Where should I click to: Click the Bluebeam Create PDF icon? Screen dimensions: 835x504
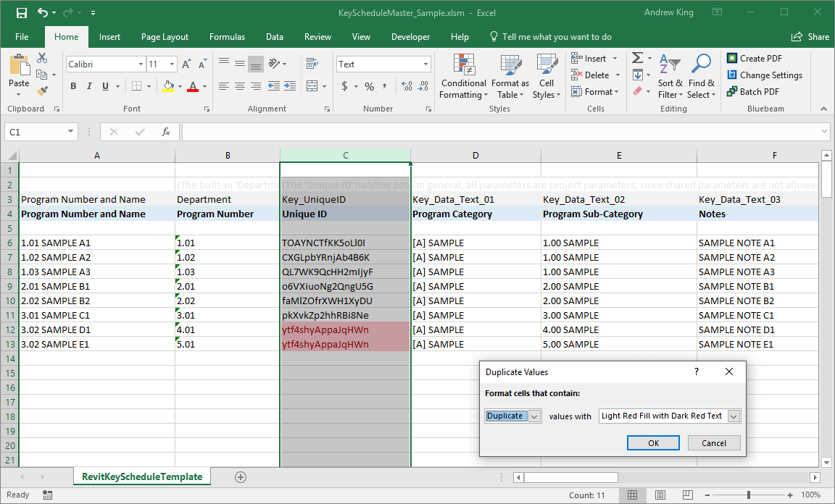pyautogui.click(x=755, y=58)
